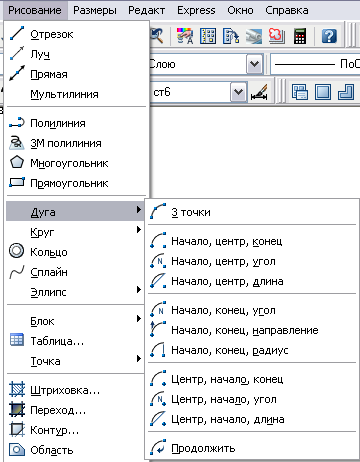Expand the Слою layer color dropdown
Viewport: 360px width, 462px height.
pos(255,64)
